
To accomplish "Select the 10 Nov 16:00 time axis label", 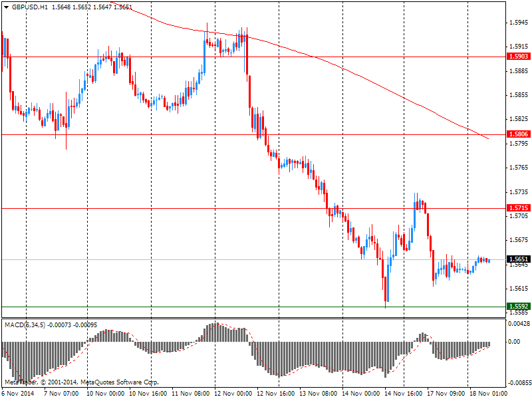I will 148,394.
